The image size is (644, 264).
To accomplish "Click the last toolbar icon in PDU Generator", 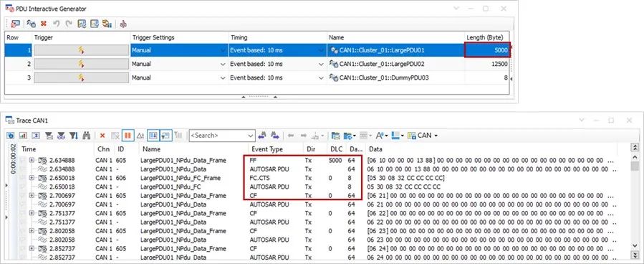I will click(122, 24).
